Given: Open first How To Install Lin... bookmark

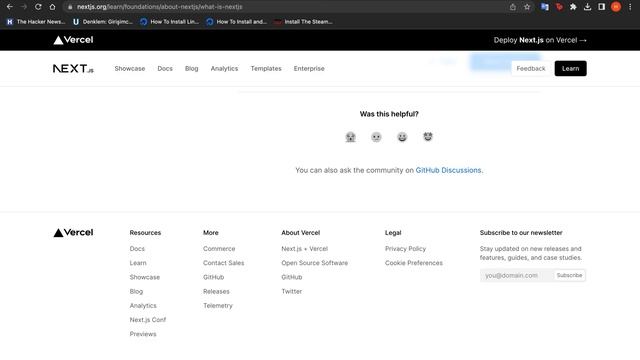Looking at the screenshot, I should point(169,22).
